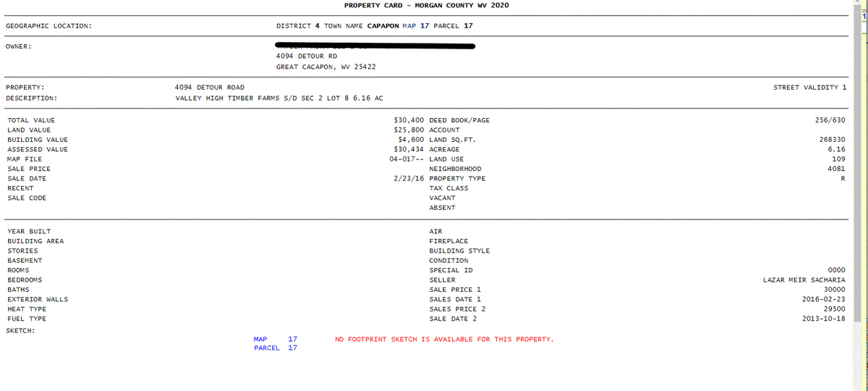Click the YEAR BUILT label
Viewport: 868px width, 391px height.
click(29, 232)
